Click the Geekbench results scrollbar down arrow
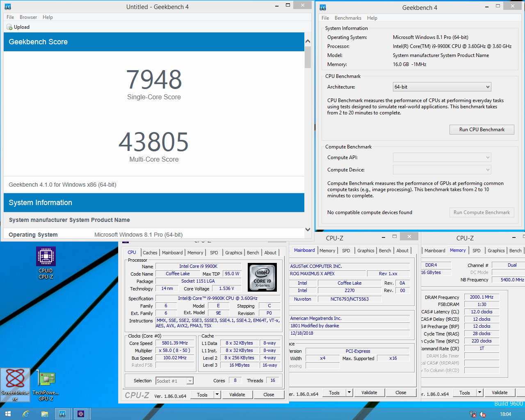 (x=308, y=230)
